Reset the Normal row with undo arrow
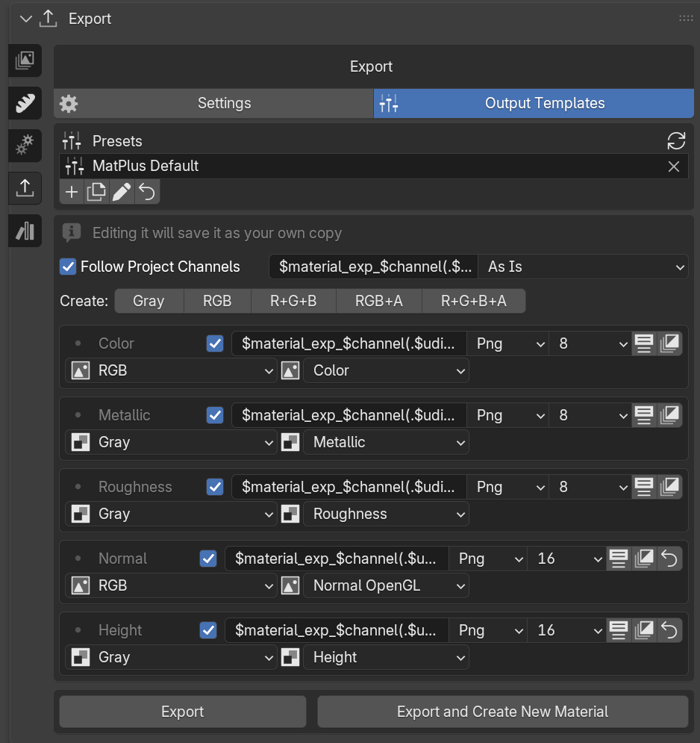The width and height of the screenshot is (700, 743). (x=669, y=559)
